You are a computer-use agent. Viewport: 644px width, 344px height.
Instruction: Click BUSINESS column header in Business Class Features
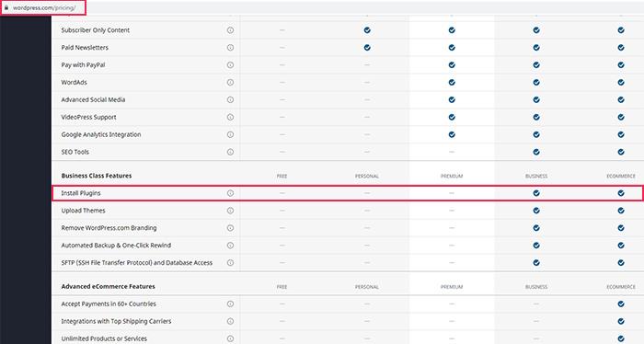(x=536, y=176)
